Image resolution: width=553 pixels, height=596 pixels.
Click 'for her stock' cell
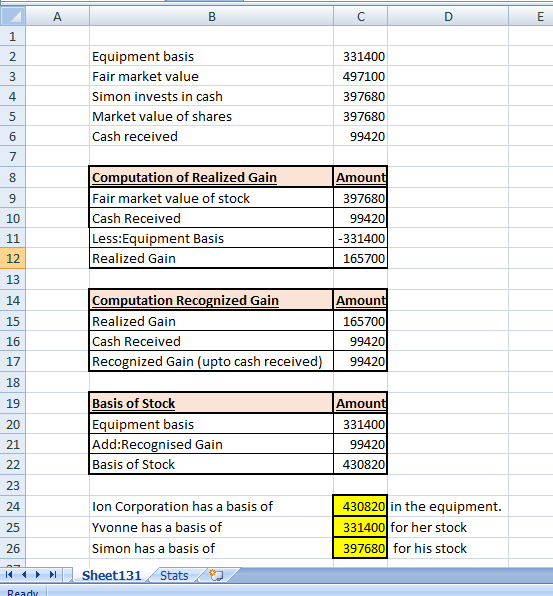coord(448,527)
